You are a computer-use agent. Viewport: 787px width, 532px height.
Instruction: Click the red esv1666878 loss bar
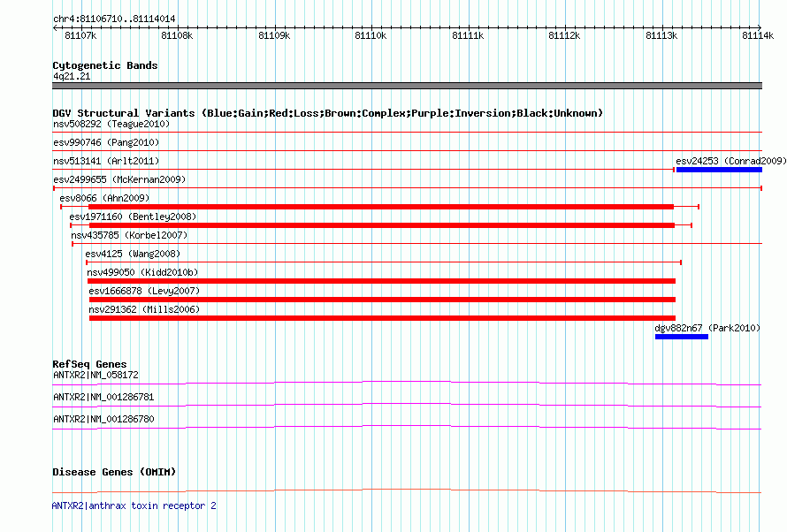click(383, 300)
